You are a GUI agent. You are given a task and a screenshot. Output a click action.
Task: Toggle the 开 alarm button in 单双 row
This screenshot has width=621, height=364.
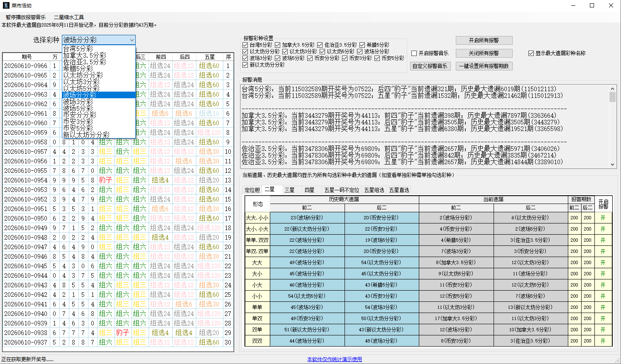[603, 318]
